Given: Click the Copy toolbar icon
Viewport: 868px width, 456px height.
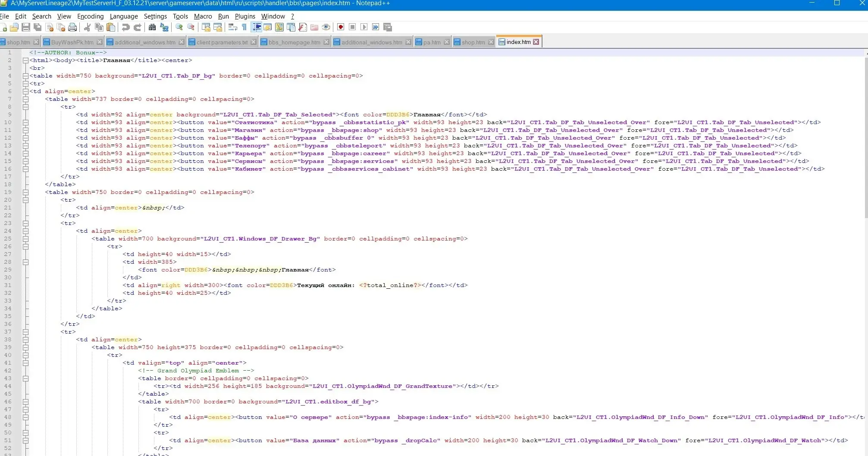Looking at the screenshot, I should (x=99, y=27).
